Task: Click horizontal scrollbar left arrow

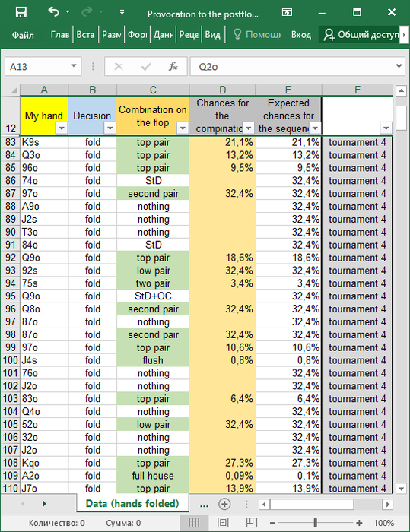Action: 264,504
